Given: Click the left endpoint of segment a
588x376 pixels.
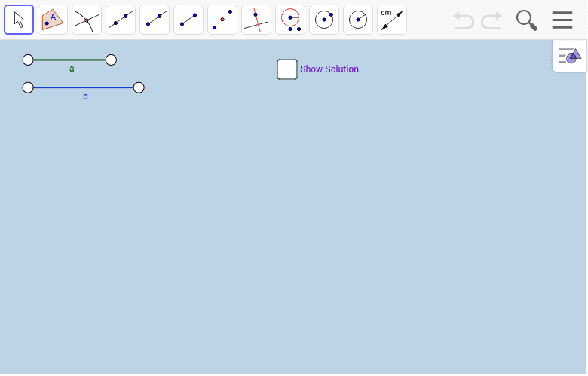Looking at the screenshot, I should (28, 60).
